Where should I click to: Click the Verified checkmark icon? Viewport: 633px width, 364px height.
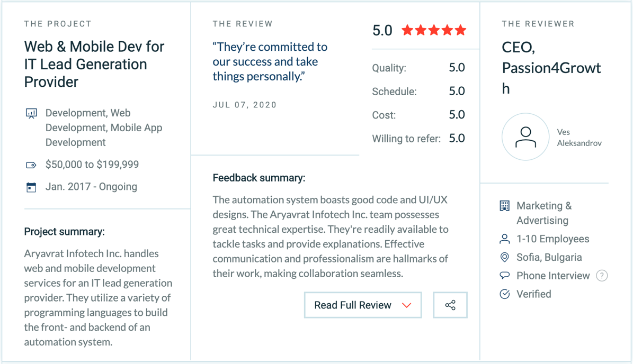click(505, 294)
